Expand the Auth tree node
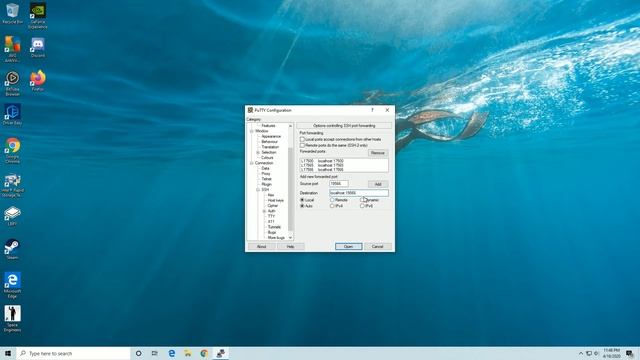Viewport: 640px width, 360px height. coord(264,211)
